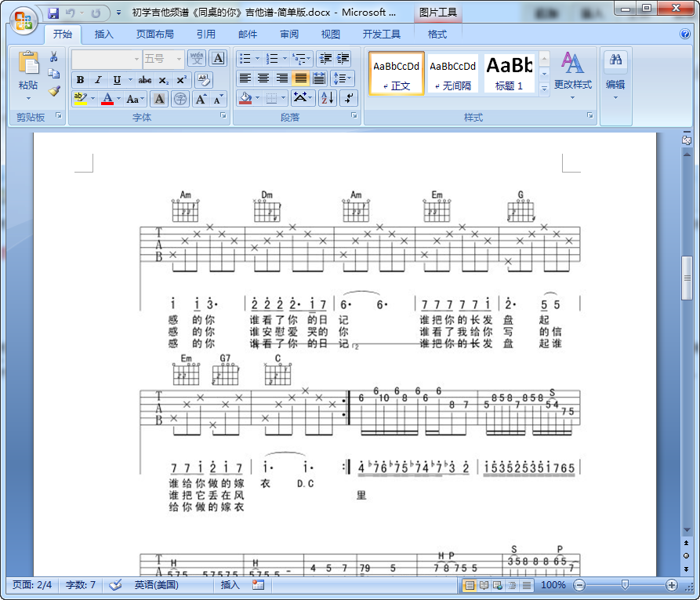Switch to the 插入 tab
This screenshot has width=700, height=600.
[104, 35]
